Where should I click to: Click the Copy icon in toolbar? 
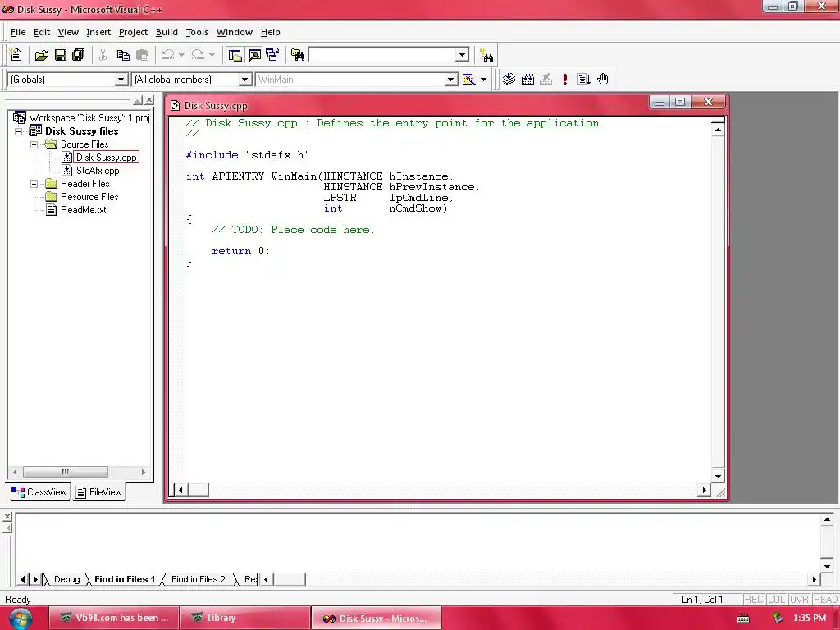click(123, 55)
